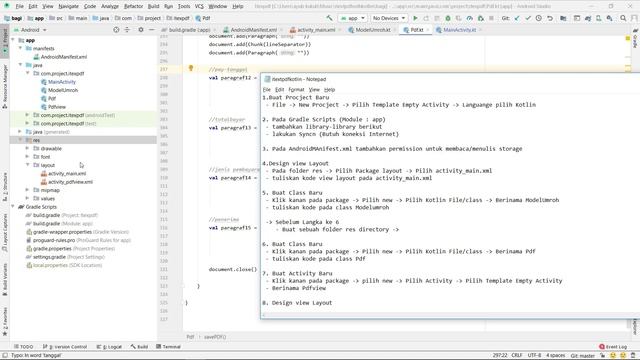The image size is (640, 360).
Task: Collapse the Gradle Scripts node
Action: 13,207
